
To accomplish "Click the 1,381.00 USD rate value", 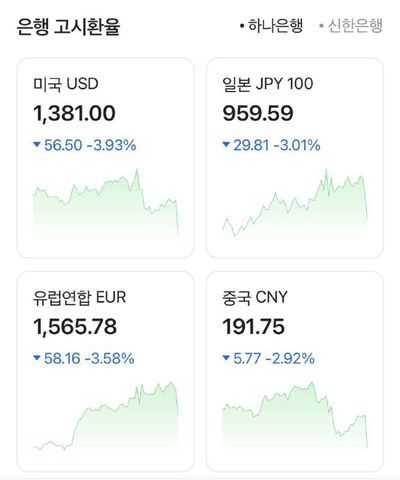I will tap(74, 113).
